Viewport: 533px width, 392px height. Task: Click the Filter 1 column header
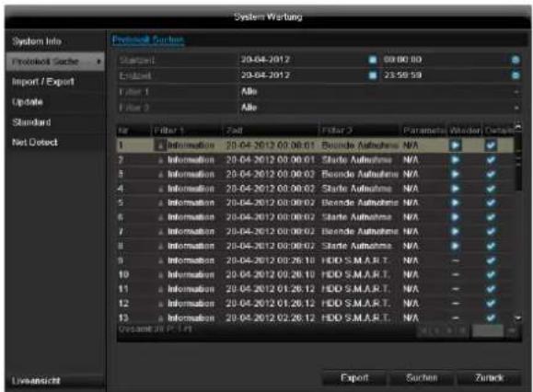coord(186,131)
